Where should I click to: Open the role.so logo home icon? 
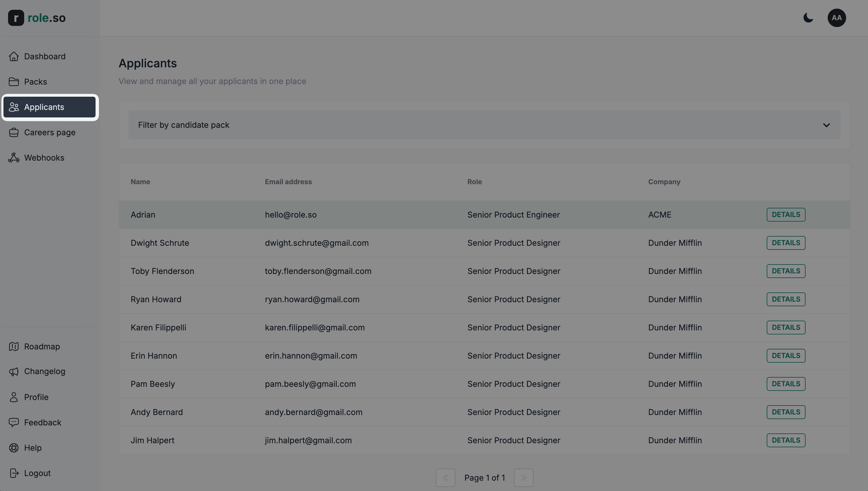[x=16, y=18]
